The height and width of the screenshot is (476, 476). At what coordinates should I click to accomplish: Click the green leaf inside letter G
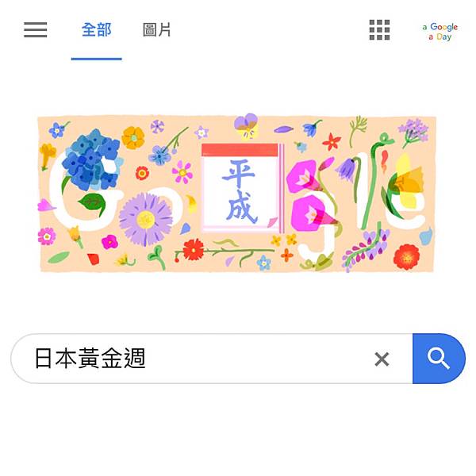92,203
